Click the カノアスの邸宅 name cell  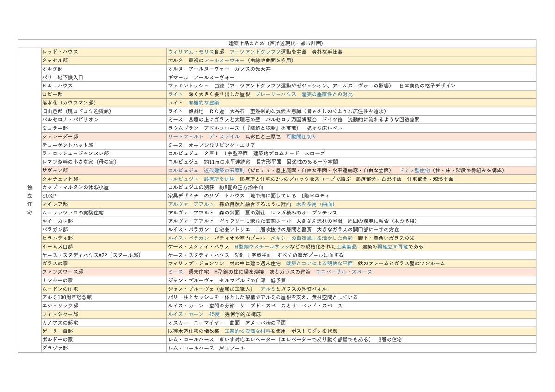click(x=104, y=322)
